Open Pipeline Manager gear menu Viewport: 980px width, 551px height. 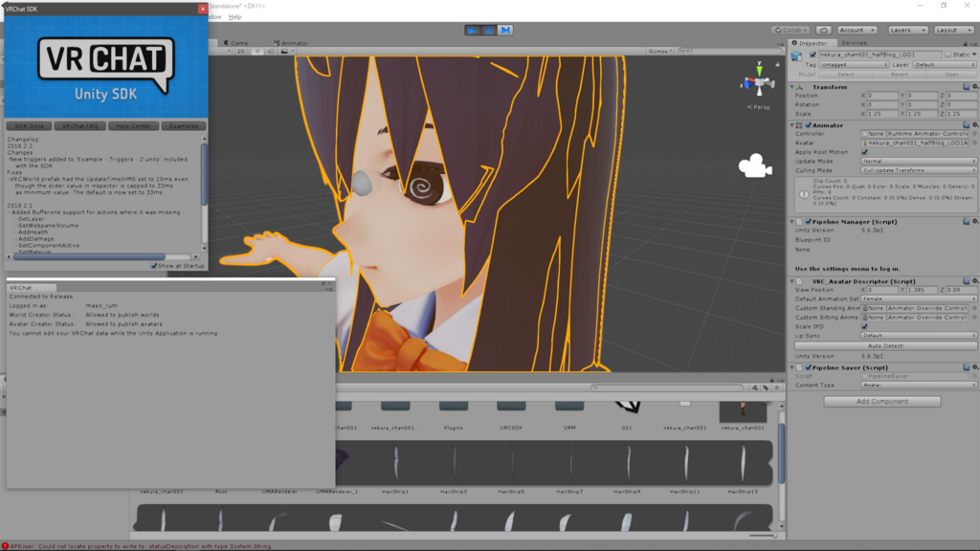point(975,221)
